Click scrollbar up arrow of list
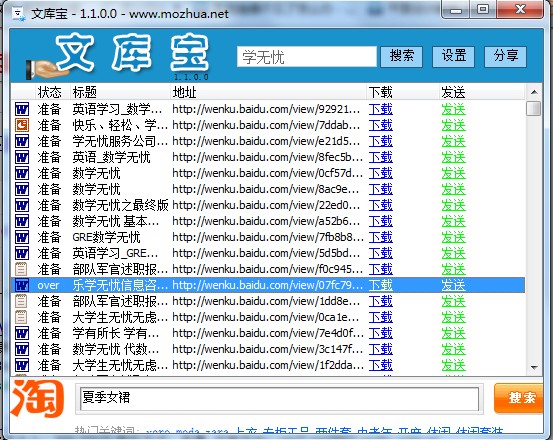The image size is (553, 440). 534,92
